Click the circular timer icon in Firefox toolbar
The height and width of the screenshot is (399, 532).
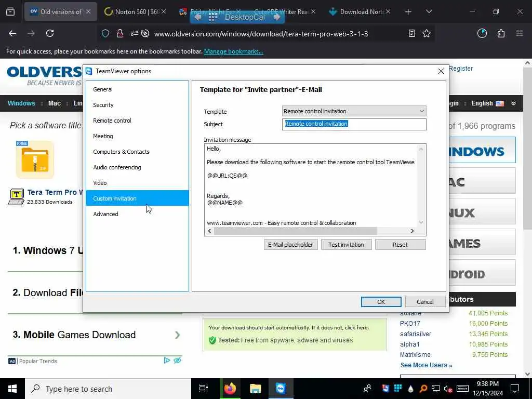point(482,33)
